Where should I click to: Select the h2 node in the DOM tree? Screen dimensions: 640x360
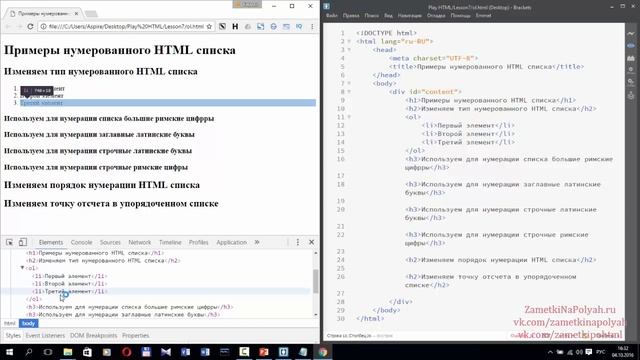point(103,260)
